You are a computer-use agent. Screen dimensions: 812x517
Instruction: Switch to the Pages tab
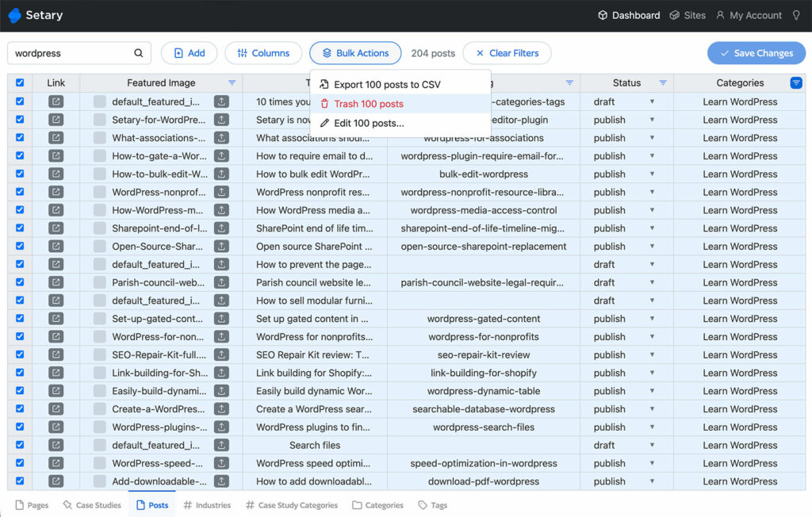coord(32,505)
